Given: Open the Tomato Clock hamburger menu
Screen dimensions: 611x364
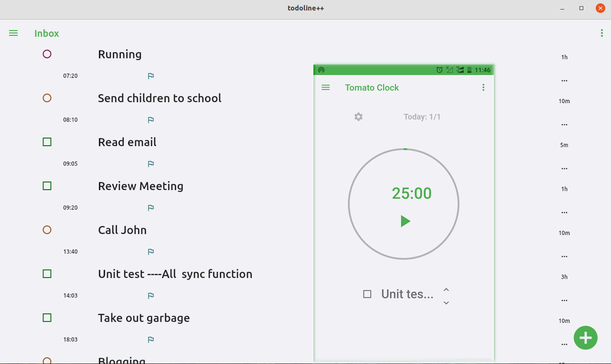Looking at the screenshot, I should point(326,87).
